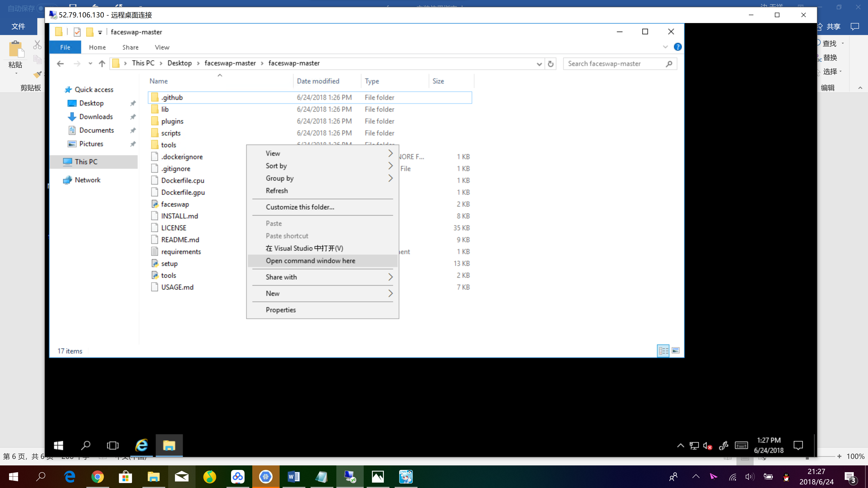The width and height of the screenshot is (868, 488).
Task: Click the Refresh icon beside address bar
Action: [551, 64]
